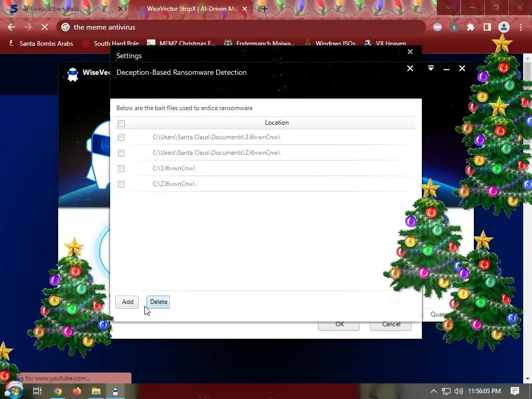Select the Documents\ZJ6vwnCnw path text

coord(217,153)
